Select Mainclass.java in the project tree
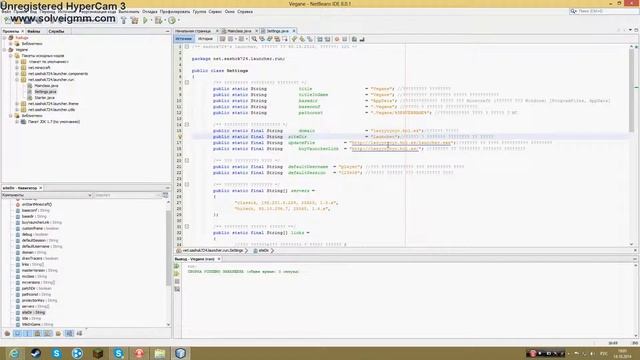This screenshot has width=640, height=360. point(46,86)
